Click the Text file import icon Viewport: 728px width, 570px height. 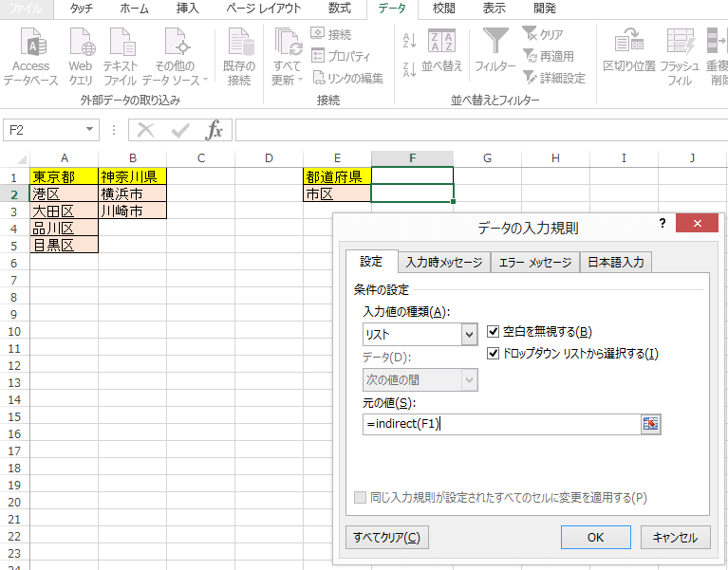click(x=122, y=43)
